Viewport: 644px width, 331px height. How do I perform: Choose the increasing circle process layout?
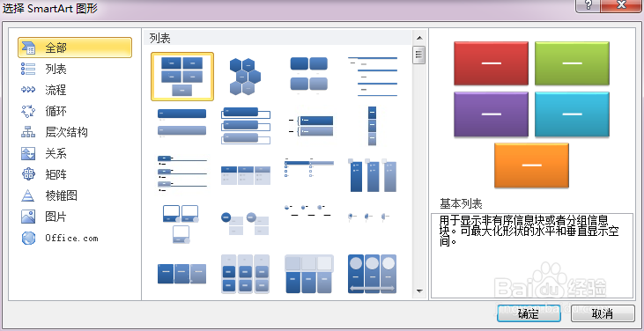[308, 210]
